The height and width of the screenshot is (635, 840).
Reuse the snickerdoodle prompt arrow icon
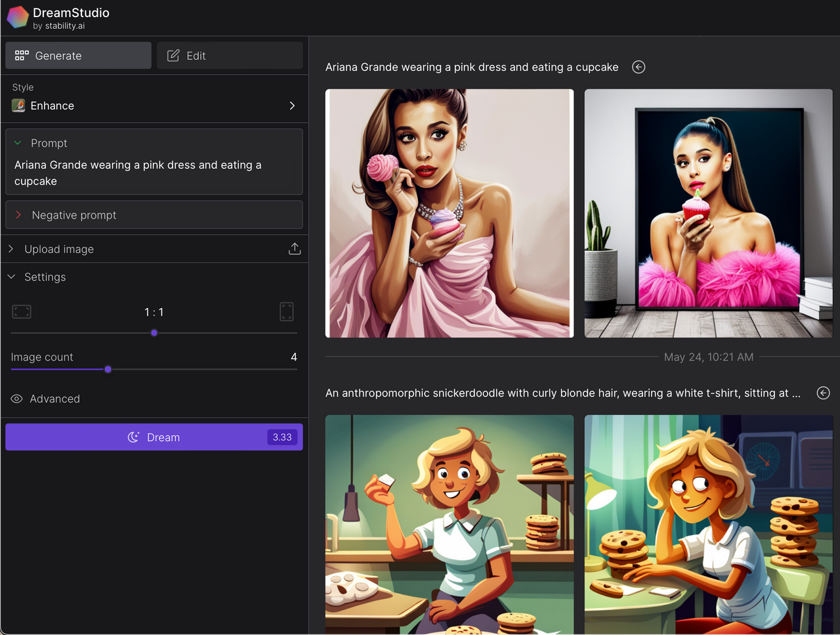pyautogui.click(x=823, y=393)
